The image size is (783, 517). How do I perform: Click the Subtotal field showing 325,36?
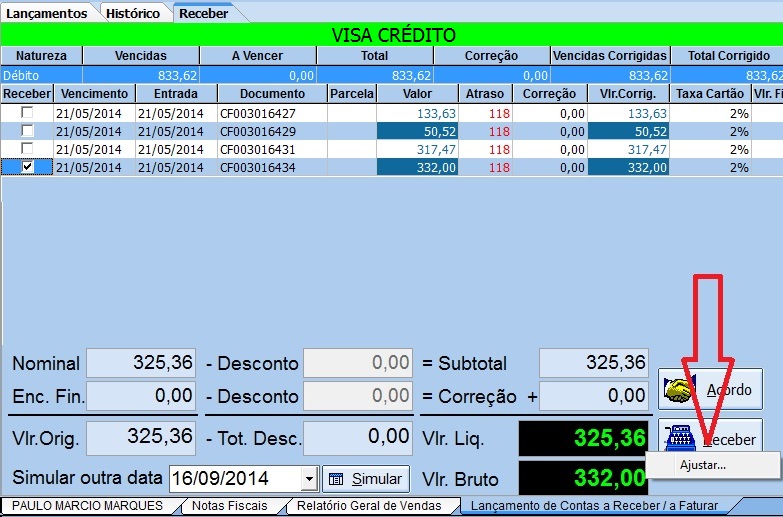coord(594,363)
